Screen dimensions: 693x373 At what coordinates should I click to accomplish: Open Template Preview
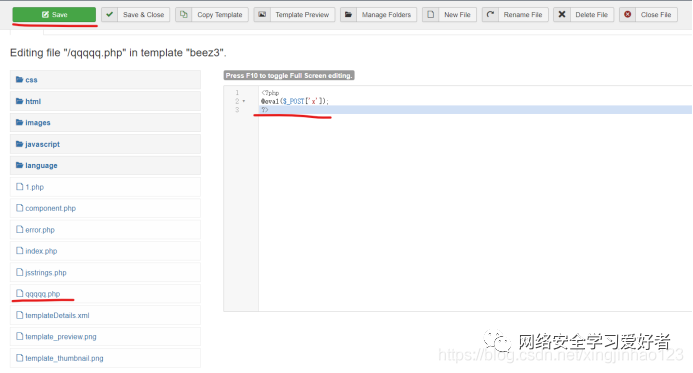(x=301, y=15)
